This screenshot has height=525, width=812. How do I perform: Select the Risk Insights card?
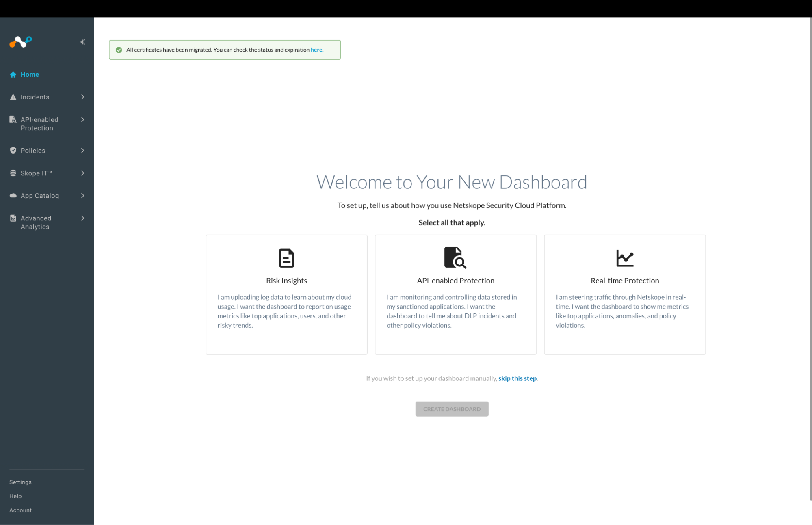pyautogui.click(x=286, y=295)
